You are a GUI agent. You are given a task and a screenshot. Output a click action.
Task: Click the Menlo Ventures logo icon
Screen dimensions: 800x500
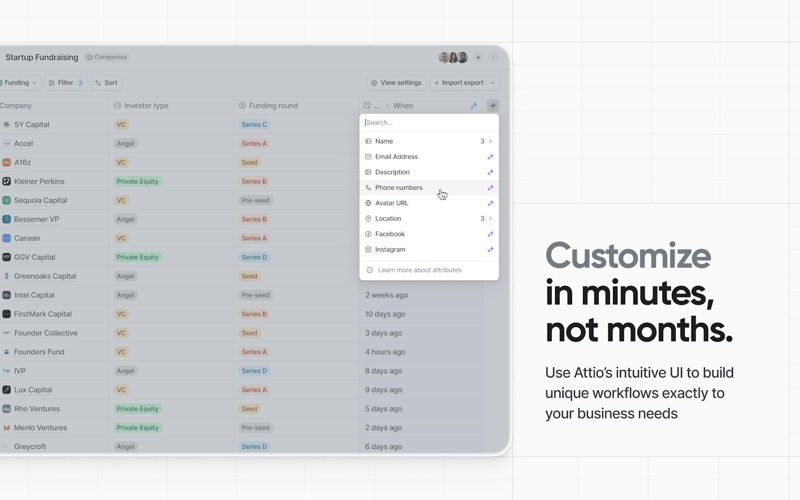[6, 428]
